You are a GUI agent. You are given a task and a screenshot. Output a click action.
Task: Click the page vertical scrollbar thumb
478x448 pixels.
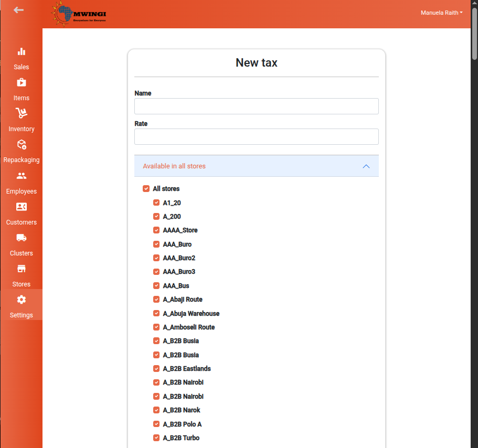point(474,34)
